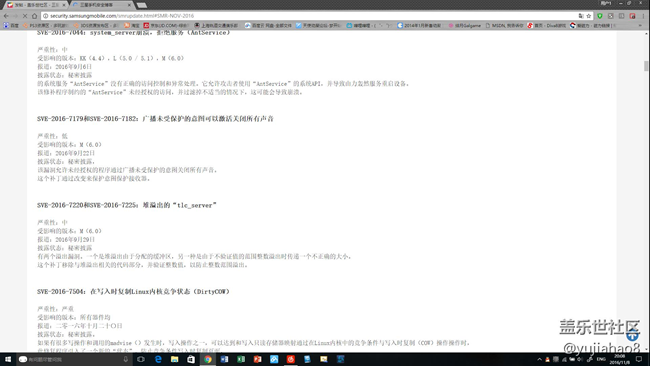Click the green shield extension icon
The image size is (650, 366).
click(x=600, y=16)
